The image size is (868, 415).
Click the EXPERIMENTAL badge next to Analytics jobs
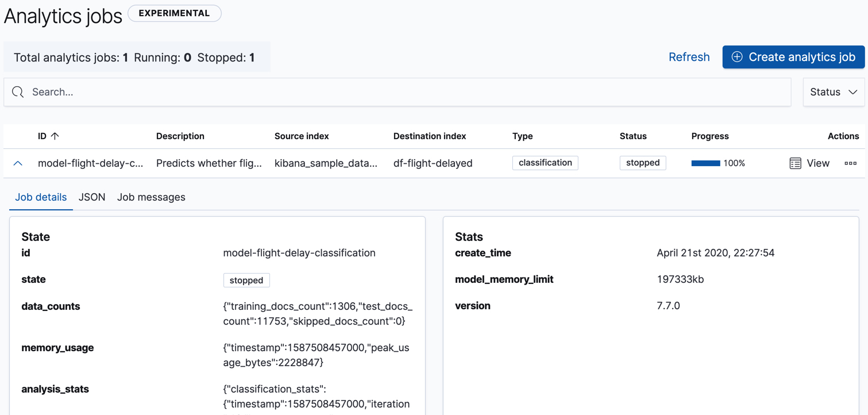(x=174, y=13)
